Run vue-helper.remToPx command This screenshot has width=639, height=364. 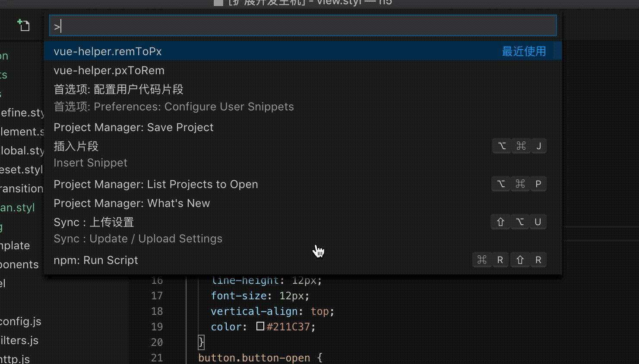(x=303, y=51)
